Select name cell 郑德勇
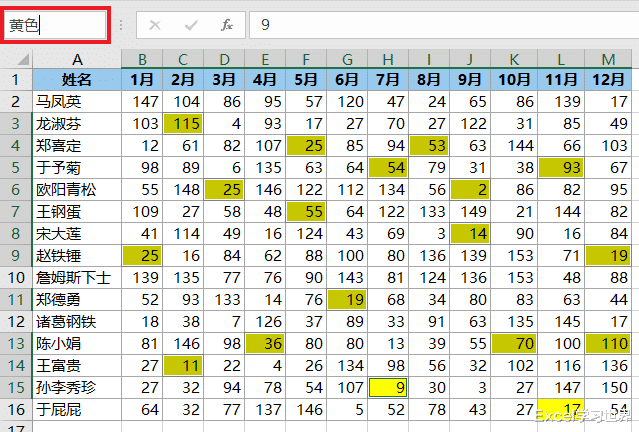The width and height of the screenshot is (639, 432). click(77, 300)
